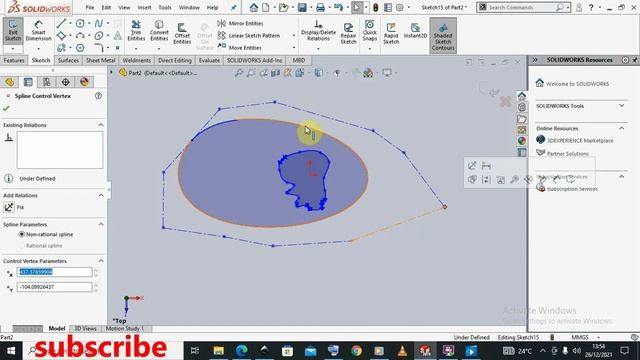This screenshot has width=640, height=360.
Task: Click the Save icon in the top toolbar
Action: tap(302, 7)
